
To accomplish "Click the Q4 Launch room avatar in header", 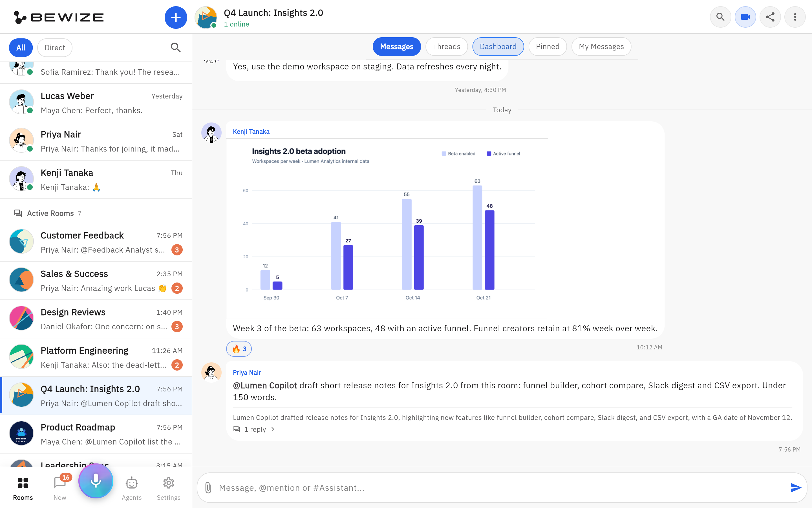I will [206, 17].
